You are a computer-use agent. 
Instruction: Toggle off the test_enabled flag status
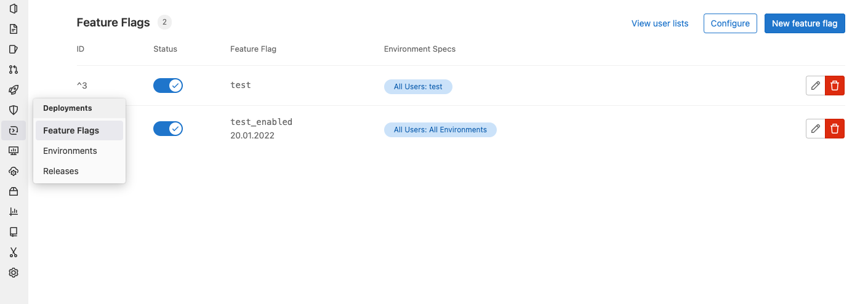[x=168, y=129]
